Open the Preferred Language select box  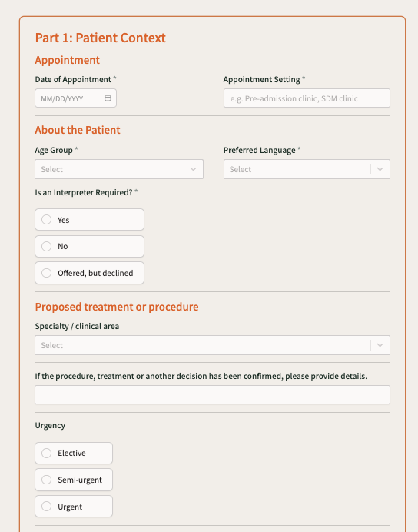[x=307, y=169]
